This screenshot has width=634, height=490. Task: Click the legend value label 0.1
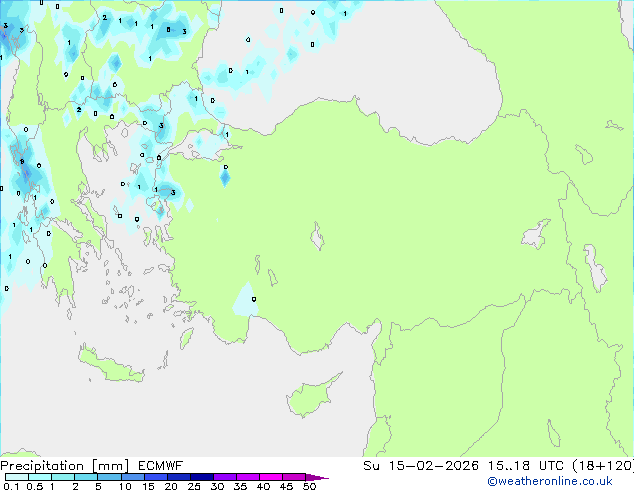[9, 487]
